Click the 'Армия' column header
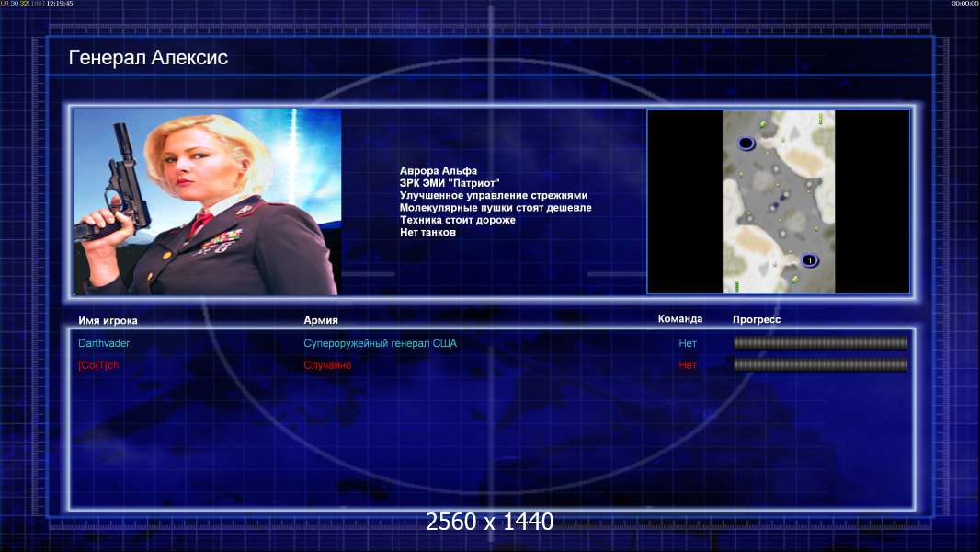Viewport: 980px width, 552px height. [321, 319]
